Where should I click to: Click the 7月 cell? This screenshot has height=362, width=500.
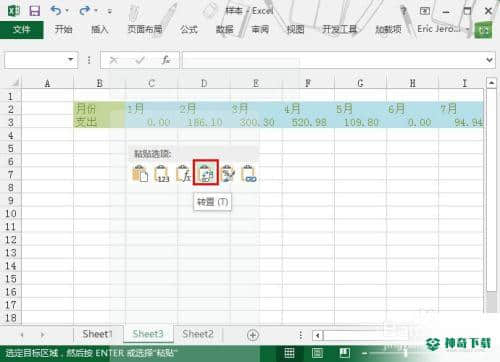[x=462, y=109]
